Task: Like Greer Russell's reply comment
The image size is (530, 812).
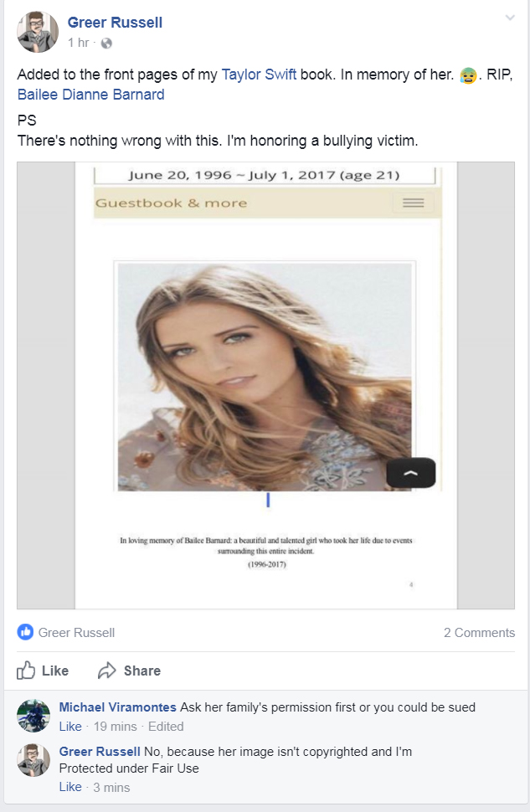Action: click(x=70, y=787)
